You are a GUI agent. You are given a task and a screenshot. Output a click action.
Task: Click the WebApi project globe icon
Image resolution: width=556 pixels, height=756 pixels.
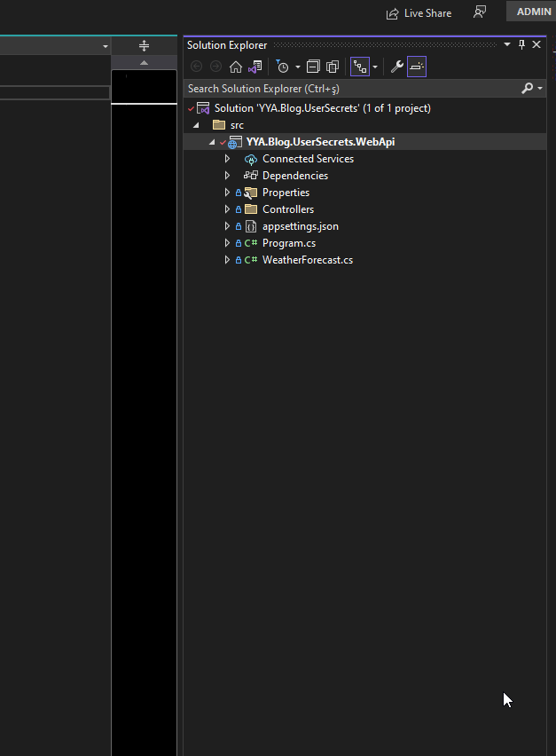235,142
